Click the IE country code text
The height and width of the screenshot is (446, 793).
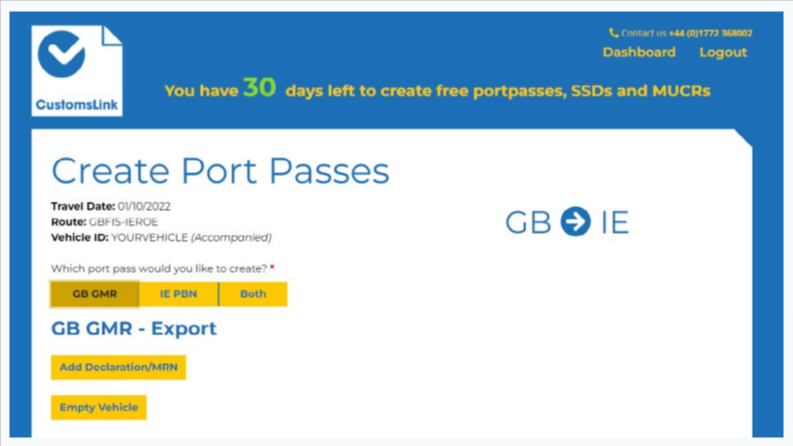[x=615, y=222]
